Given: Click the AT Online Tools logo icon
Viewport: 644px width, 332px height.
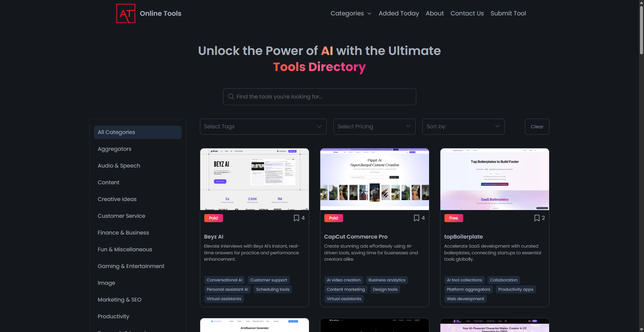Looking at the screenshot, I should pyautogui.click(x=126, y=13).
